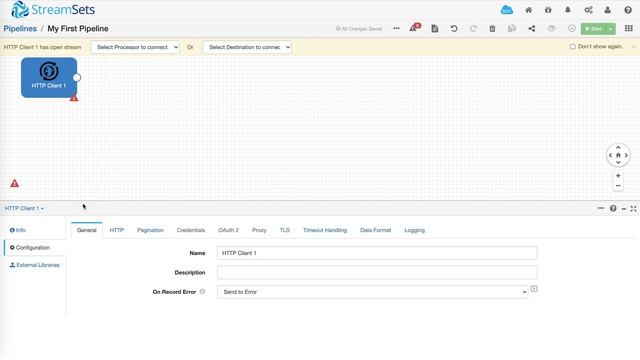640x360 pixels.
Task: Open the user account icon
Action: coord(608,10)
